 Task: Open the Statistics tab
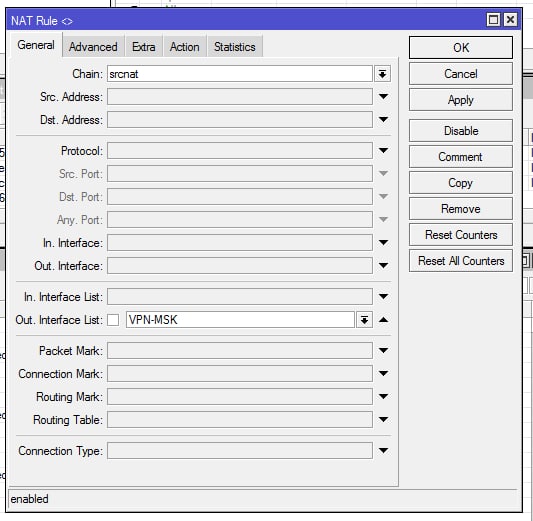coord(235,47)
